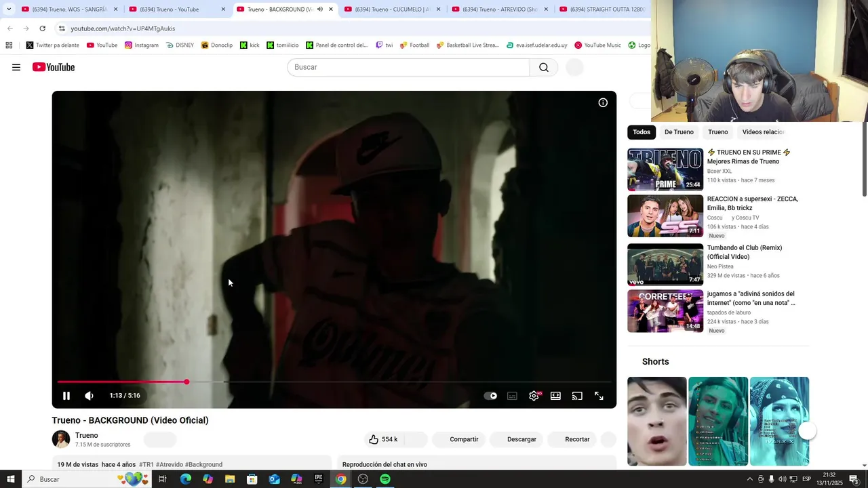Viewport: 868px width, 488px height.
Task: Toggle subtitles in the player
Action: [512, 396]
